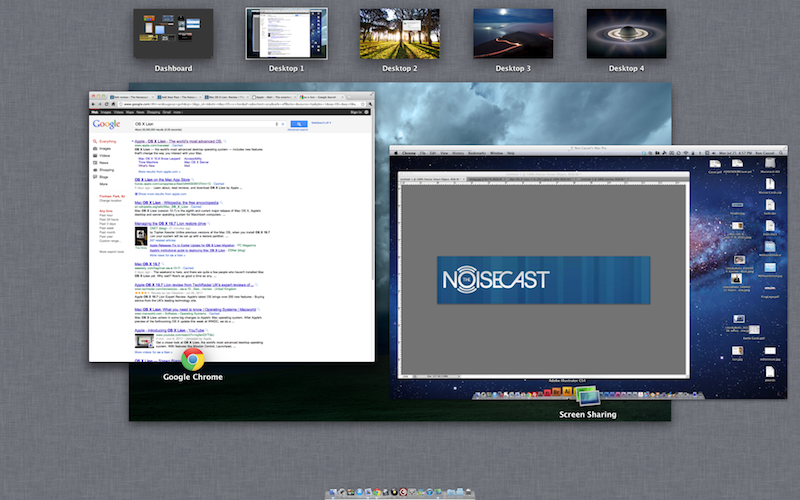Select the Google Search tab in Chrome
The image size is (800, 500).
tap(321, 97)
